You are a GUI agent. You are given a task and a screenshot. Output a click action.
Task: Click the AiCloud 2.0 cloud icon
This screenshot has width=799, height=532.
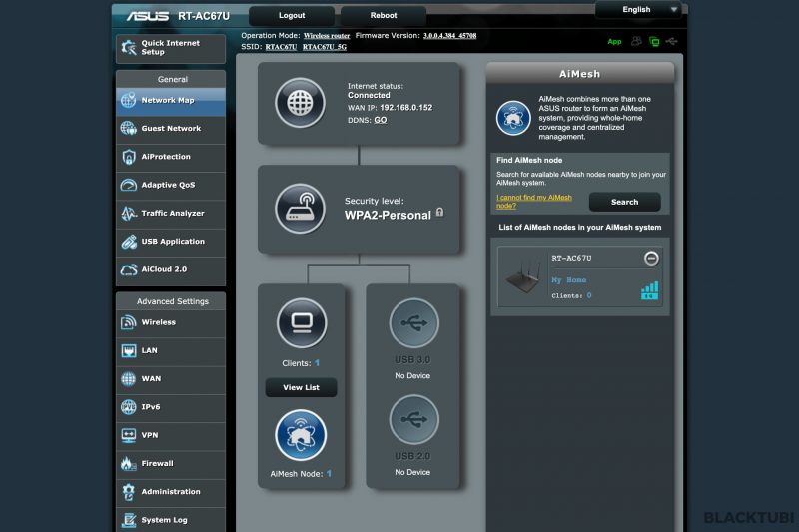coord(129,269)
